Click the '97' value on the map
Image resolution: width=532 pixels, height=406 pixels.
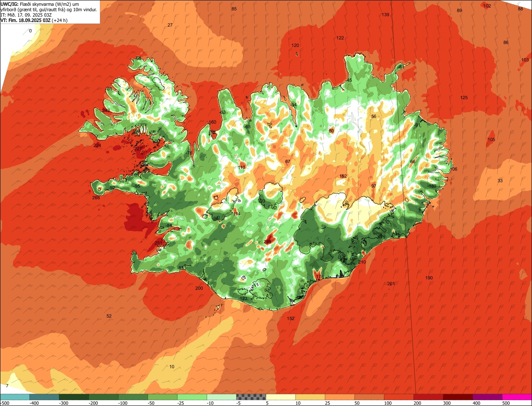pyautogui.click(x=374, y=186)
